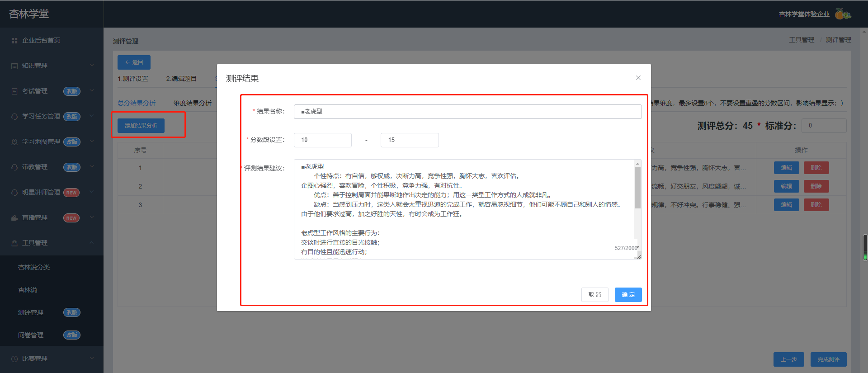Click the 学习地图管理 sidebar icon

coord(14,142)
